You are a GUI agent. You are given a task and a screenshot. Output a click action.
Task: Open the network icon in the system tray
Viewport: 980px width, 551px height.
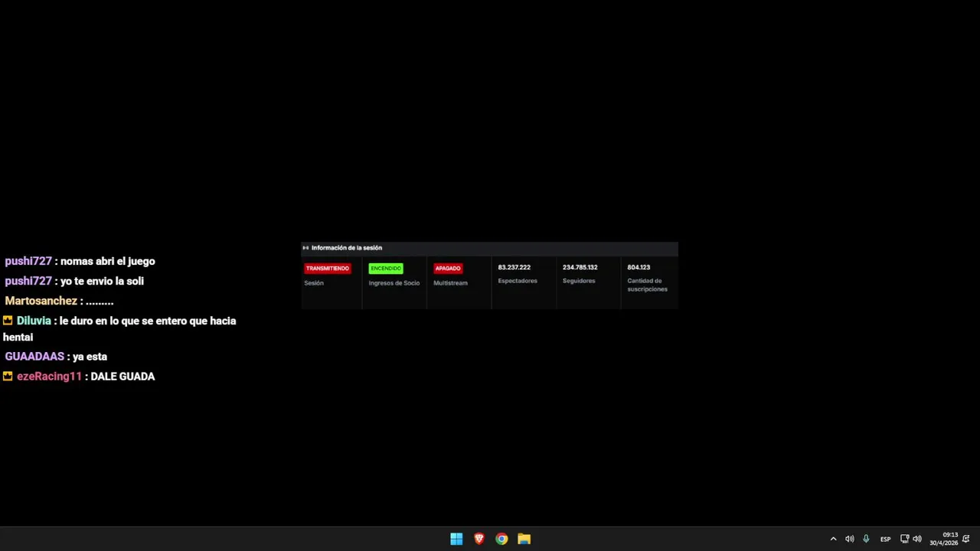pos(904,539)
